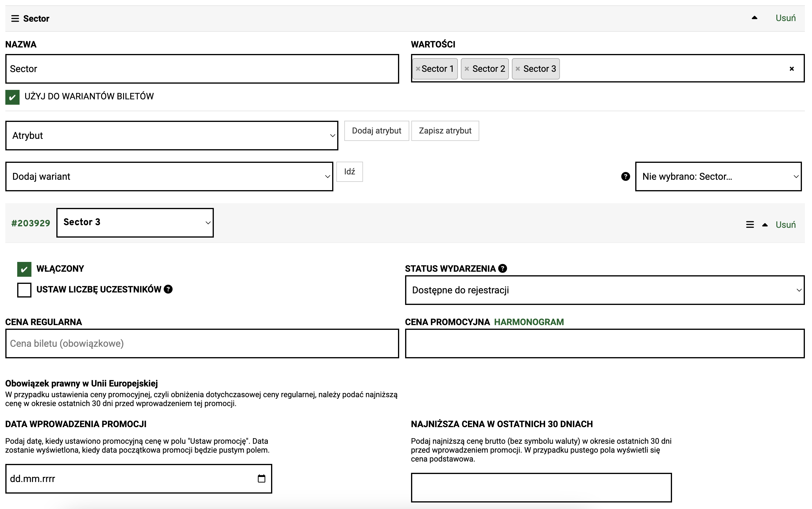Open the Atrybut dropdown
The width and height of the screenshot is (812, 509).
(x=172, y=135)
